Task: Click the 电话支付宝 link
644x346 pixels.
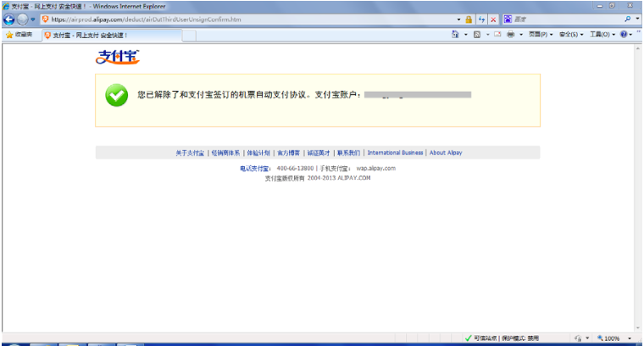Action: 254,169
